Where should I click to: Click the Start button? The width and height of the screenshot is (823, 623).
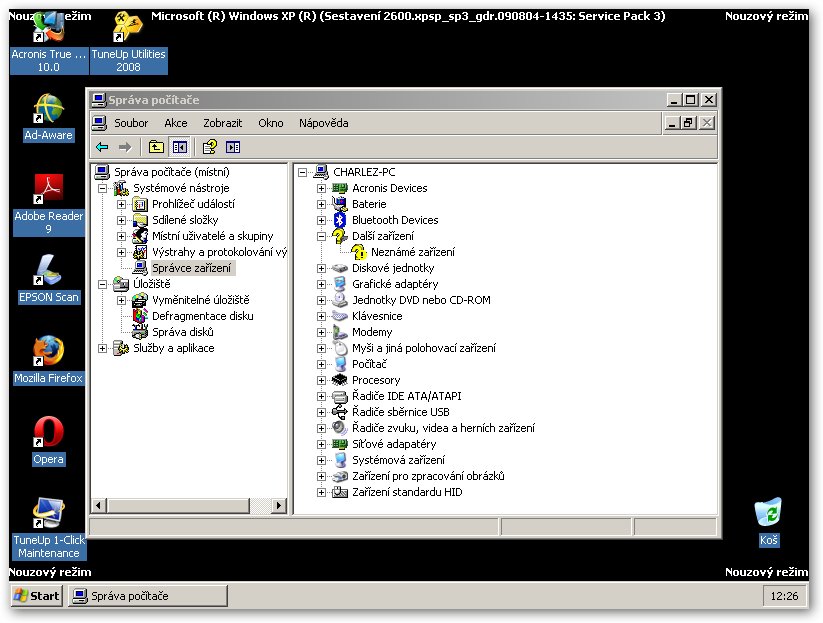click(x=36, y=596)
